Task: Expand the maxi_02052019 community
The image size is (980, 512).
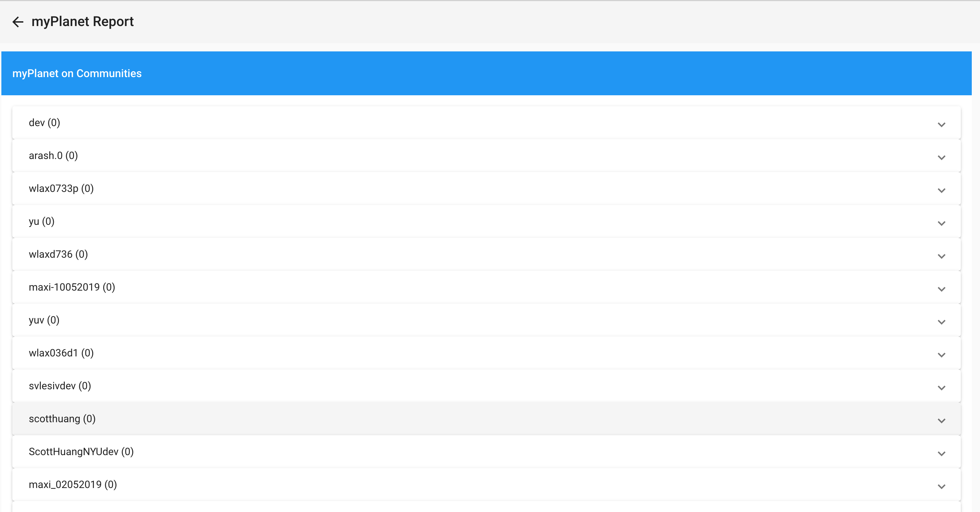Action: pos(942,487)
